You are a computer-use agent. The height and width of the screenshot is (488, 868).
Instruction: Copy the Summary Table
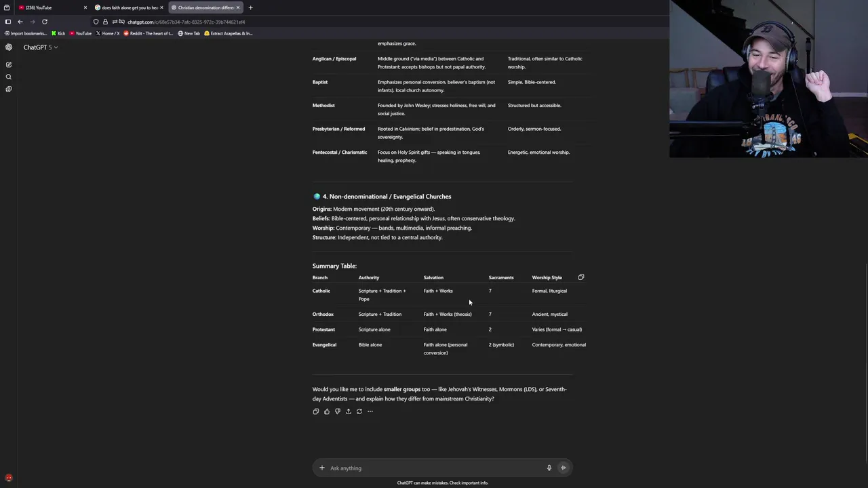click(580, 277)
